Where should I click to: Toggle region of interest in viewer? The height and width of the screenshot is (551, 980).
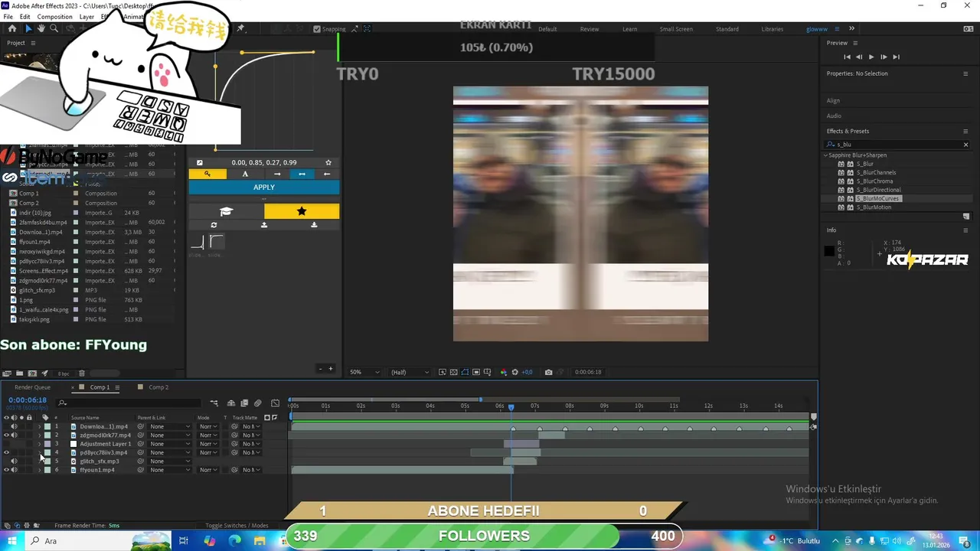(x=476, y=372)
